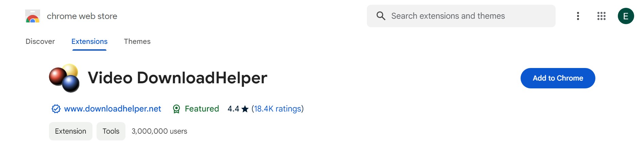Image resolution: width=644 pixels, height=154 pixels.
Task: Click the Featured award ribbon icon
Action: 176,109
